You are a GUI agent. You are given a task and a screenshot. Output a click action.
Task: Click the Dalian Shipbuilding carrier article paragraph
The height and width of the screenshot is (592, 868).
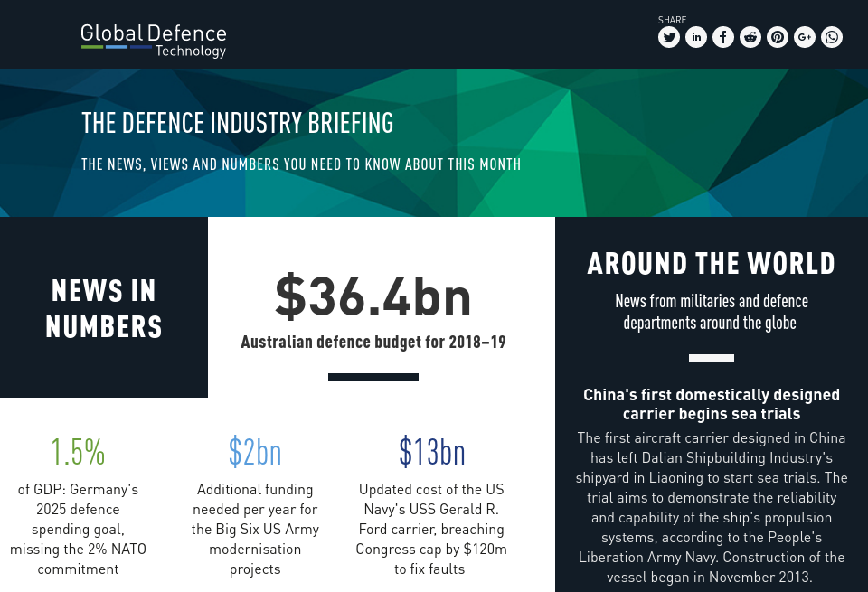(x=712, y=507)
